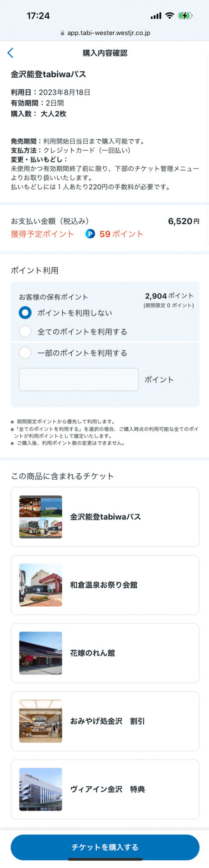Tap the cellular signal bars icon
This screenshot has width=209, height=868.
point(156,16)
